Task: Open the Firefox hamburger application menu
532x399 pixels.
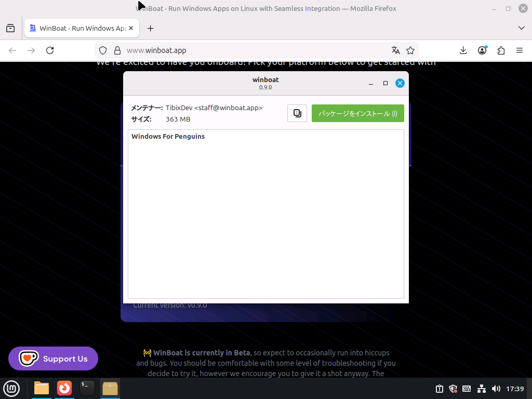Action: [519, 50]
